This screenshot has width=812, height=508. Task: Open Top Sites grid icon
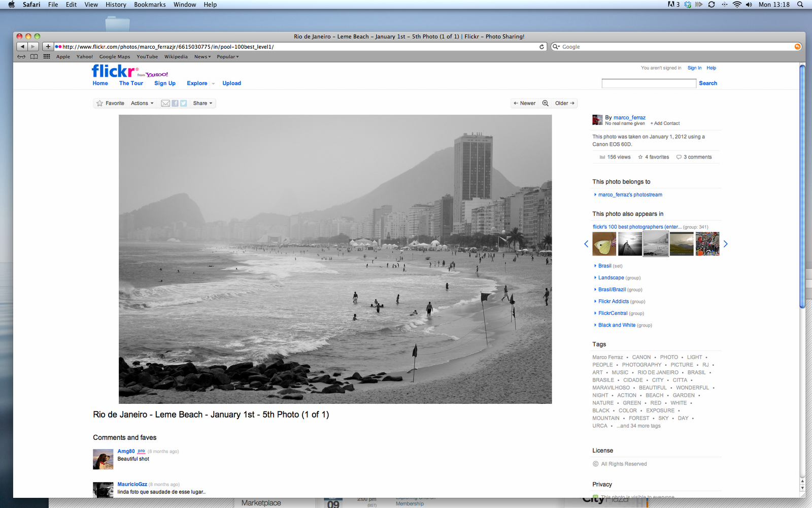[x=47, y=57]
